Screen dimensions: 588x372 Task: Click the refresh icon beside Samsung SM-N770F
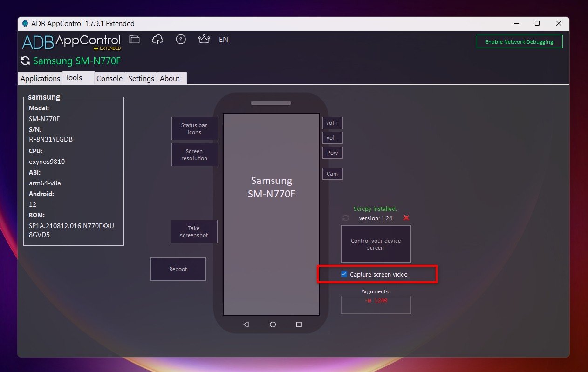point(26,61)
